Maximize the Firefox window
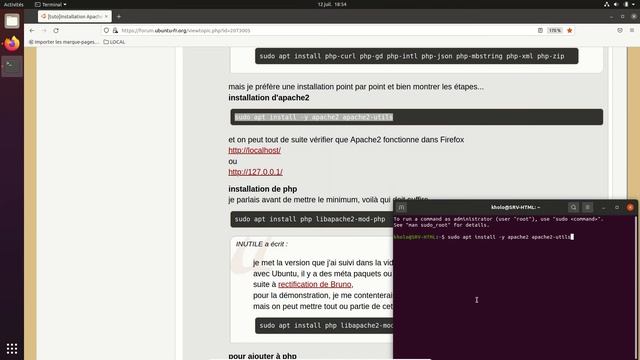 click(622, 16)
